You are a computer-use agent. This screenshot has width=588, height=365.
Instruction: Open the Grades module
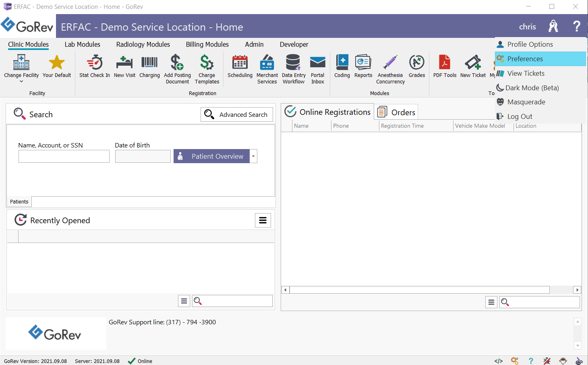pos(417,66)
